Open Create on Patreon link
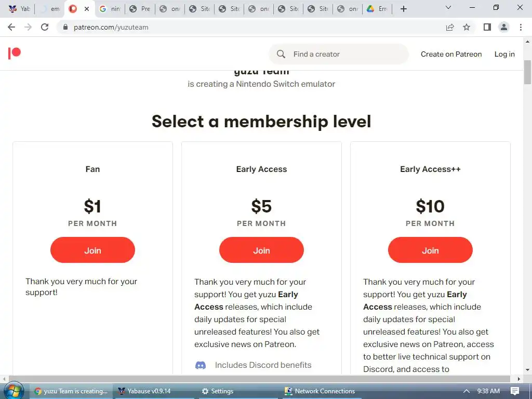 point(451,54)
